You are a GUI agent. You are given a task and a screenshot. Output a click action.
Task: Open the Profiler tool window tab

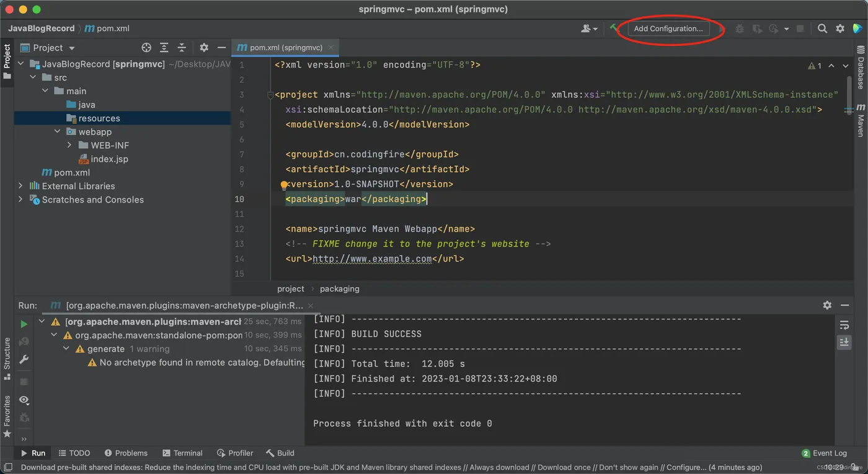(235, 453)
